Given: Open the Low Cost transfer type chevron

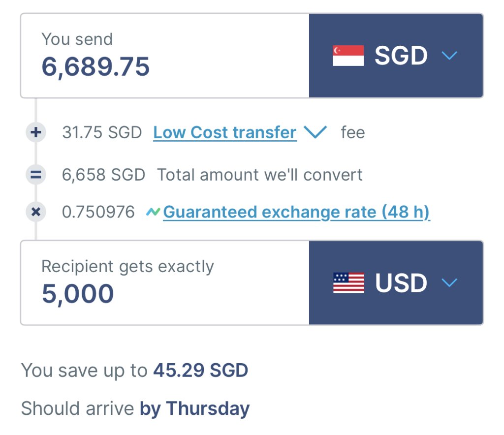Looking at the screenshot, I should tap(315, 132).
